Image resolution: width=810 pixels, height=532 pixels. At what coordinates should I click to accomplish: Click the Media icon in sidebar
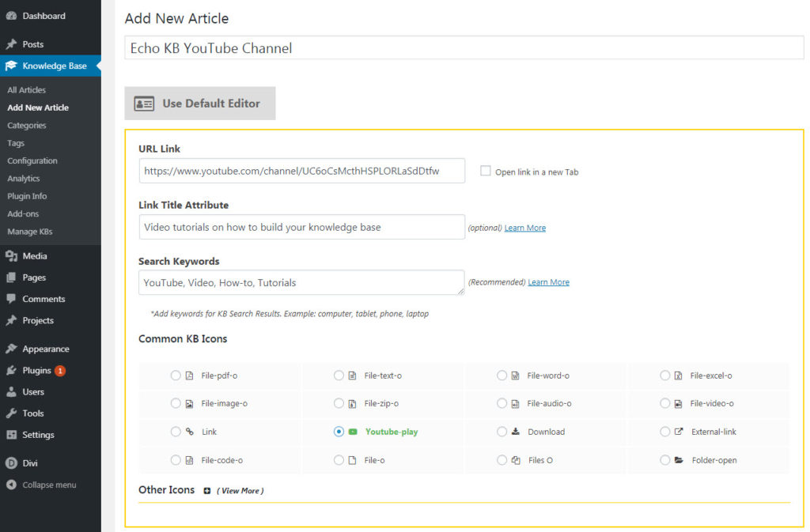point(11,256)
